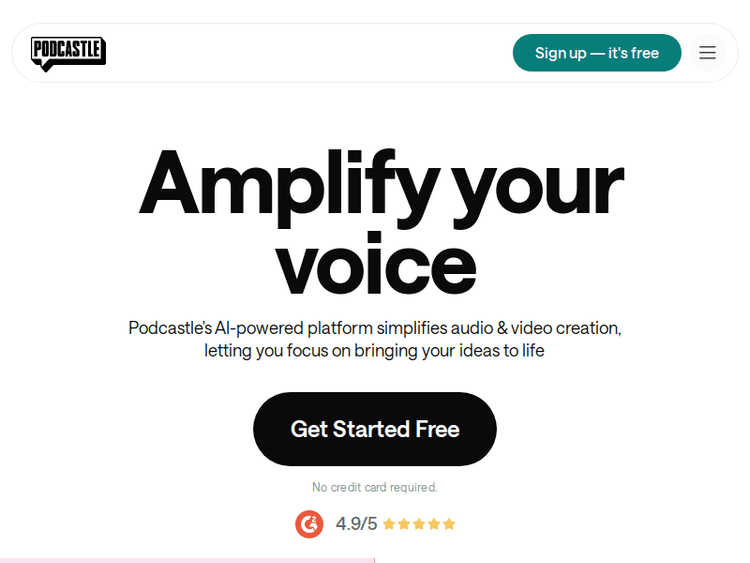Click the second rating star
This screenshot has width=750, height=563.
pos(404,524)
